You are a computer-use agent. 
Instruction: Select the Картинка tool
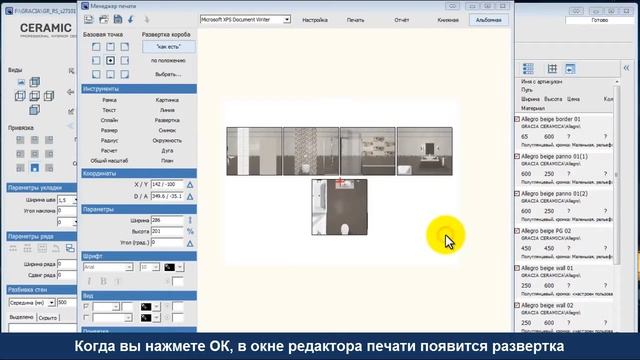(x=167, y=100)
